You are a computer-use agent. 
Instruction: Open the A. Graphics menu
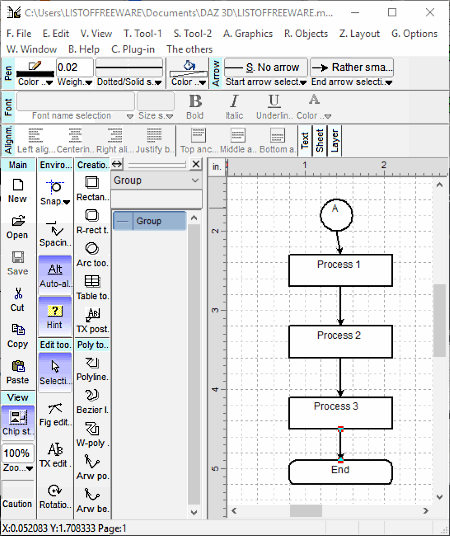[x=248, y=34]
